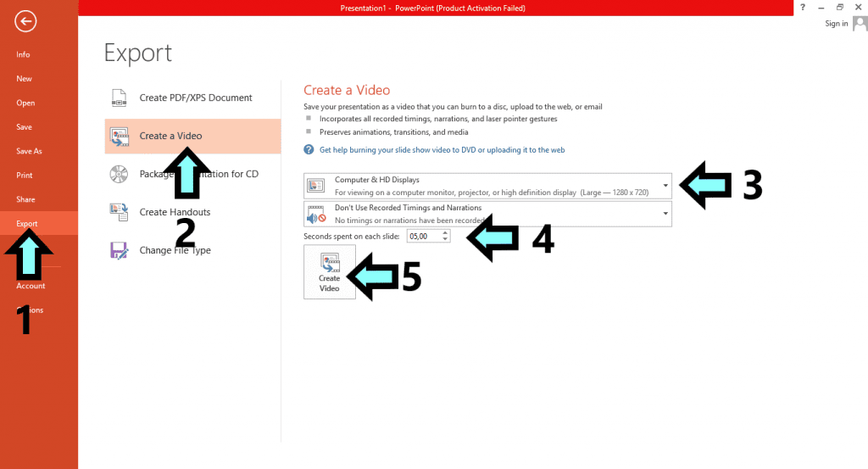This screenshot has height=469, width=868.
Task: Select Change File Type option
Action: click(192, 250)
